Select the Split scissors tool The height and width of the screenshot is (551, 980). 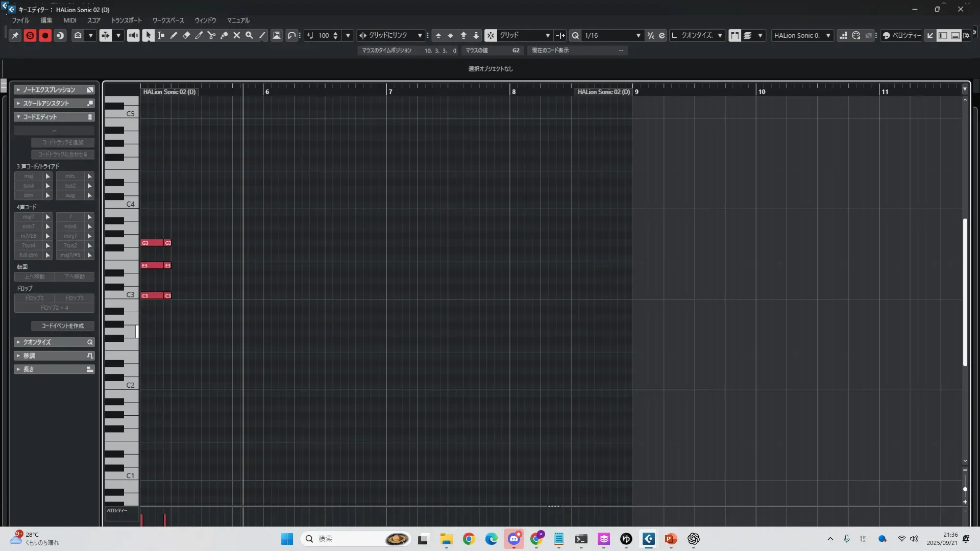pos(211,35)
